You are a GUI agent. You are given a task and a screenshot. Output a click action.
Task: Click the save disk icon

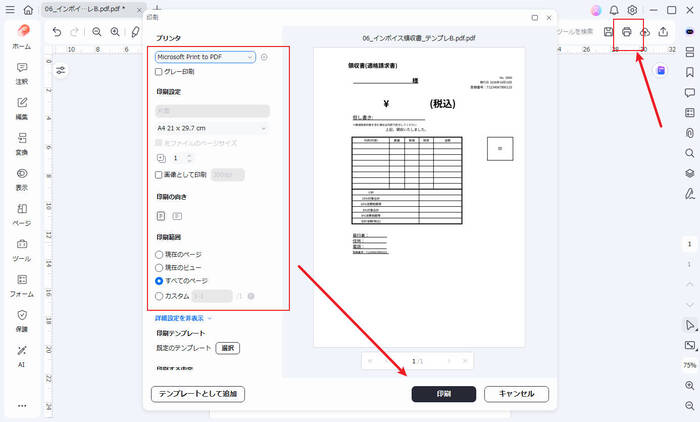(608, 32)
